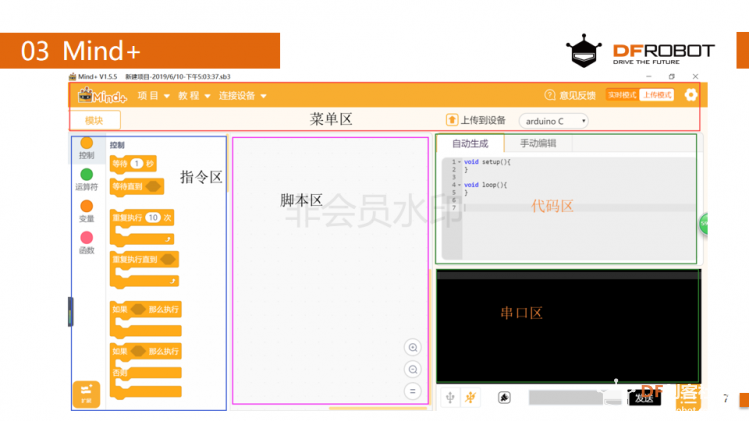
Task: Click the 发送 send button
Action: [644, 398]
